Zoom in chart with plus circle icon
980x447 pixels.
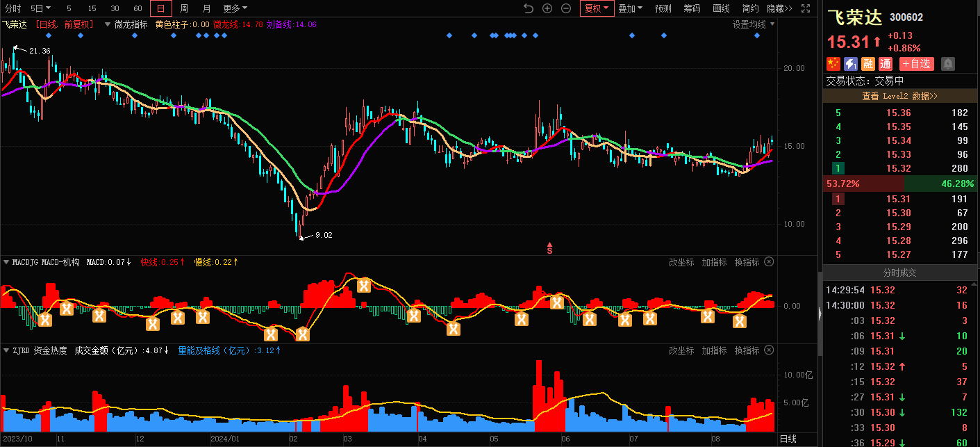(547, 8)
